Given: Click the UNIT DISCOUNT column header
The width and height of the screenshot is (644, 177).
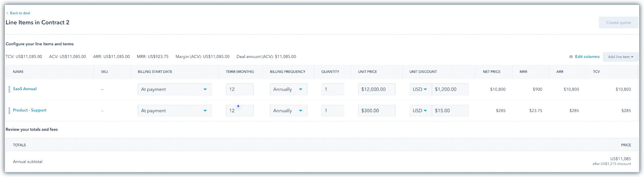Looking at the screenshot, I should [423, 72].
